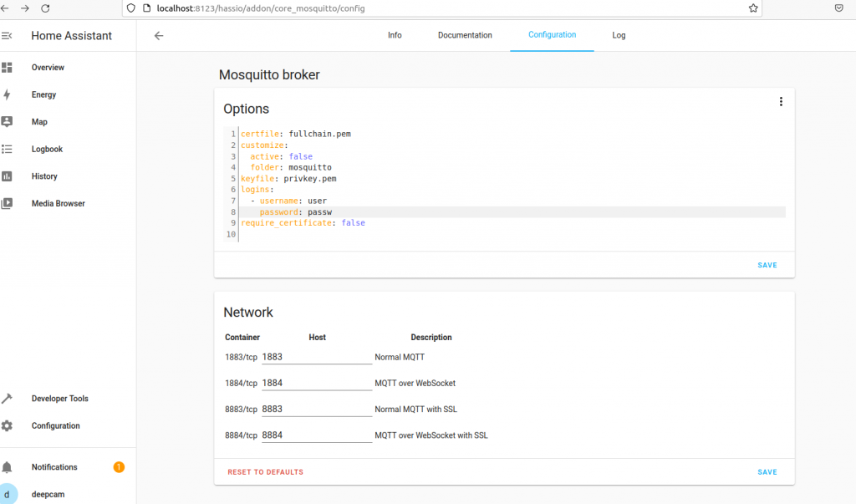Bookmark this page with the star icon
This screenshot has width=856, height=504.
[x=753, y=8]
